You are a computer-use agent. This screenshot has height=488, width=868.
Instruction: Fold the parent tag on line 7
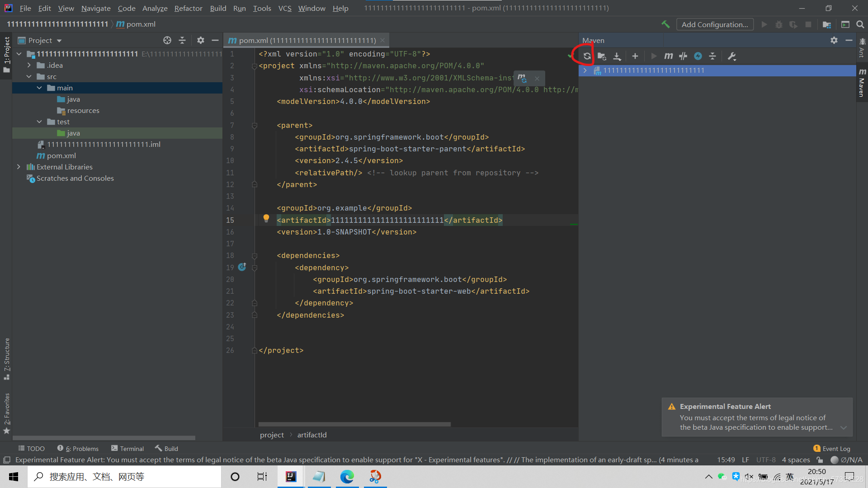(255, 125)
